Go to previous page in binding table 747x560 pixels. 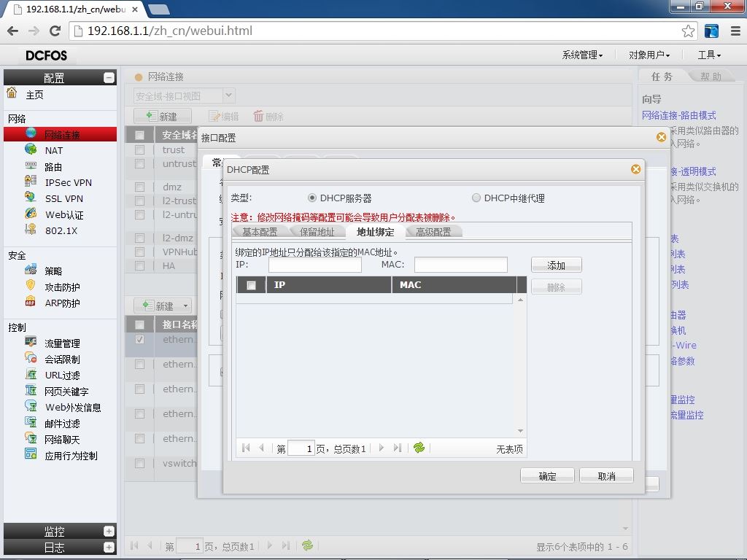(261, 448)
